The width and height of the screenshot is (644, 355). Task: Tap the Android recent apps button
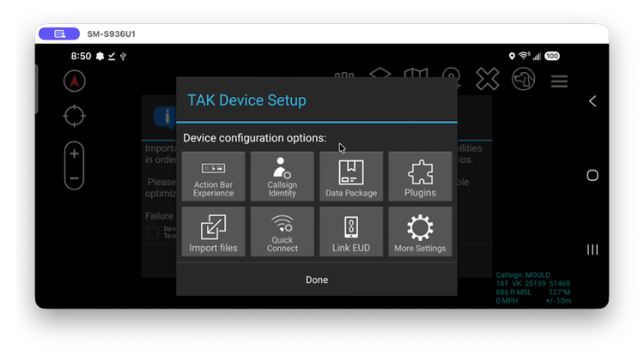point(592,250)
